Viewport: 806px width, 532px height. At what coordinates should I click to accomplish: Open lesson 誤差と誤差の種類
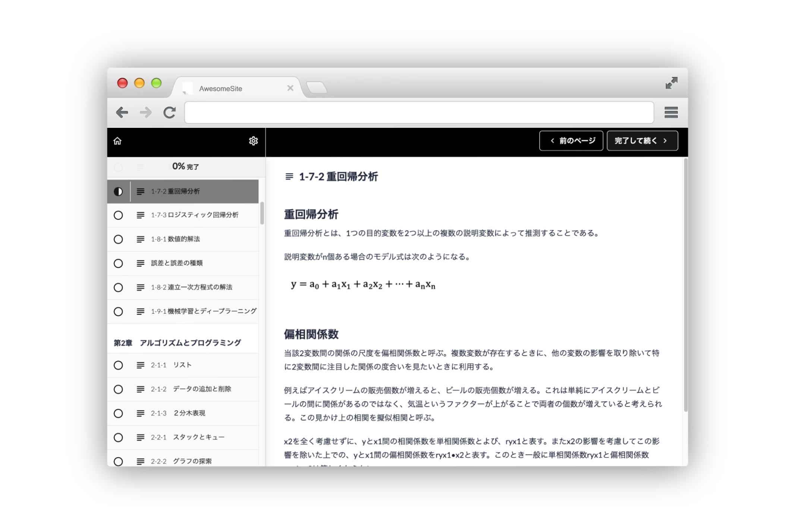click(183, 263)
